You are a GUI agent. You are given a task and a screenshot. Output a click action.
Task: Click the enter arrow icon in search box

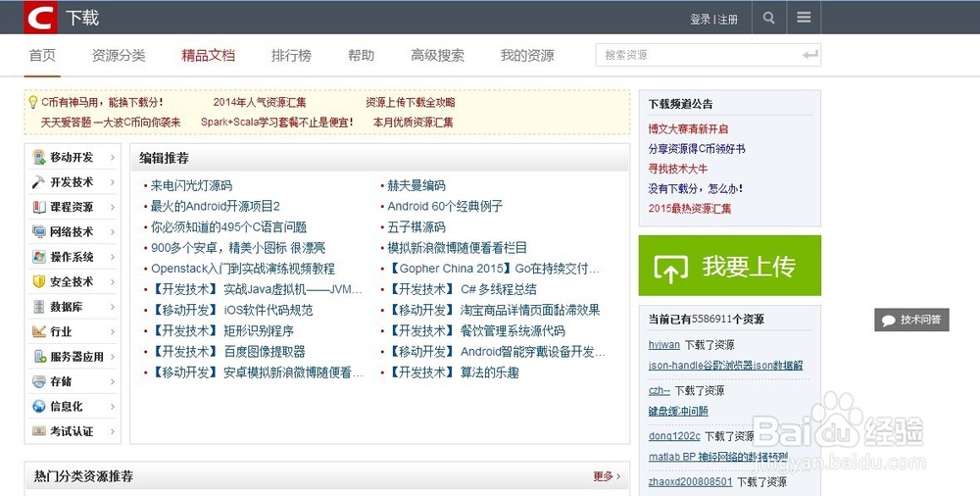pyautogui.click(x=810, y=55)
